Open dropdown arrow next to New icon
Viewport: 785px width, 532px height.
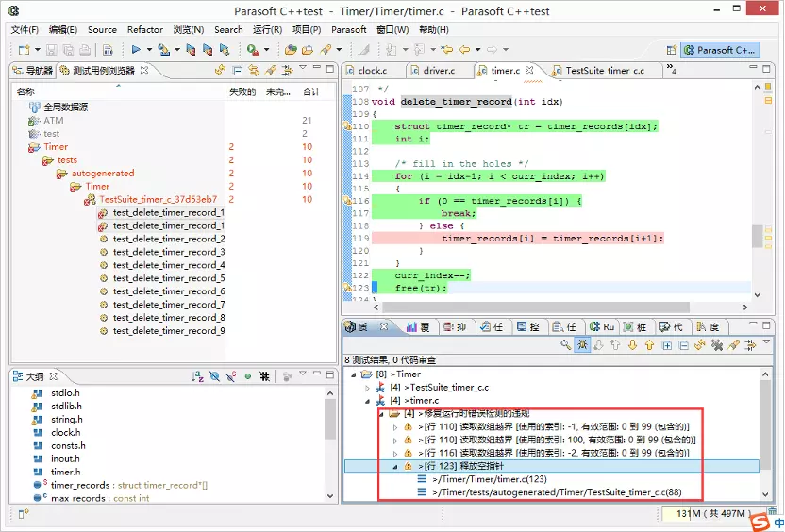point(37,50)
